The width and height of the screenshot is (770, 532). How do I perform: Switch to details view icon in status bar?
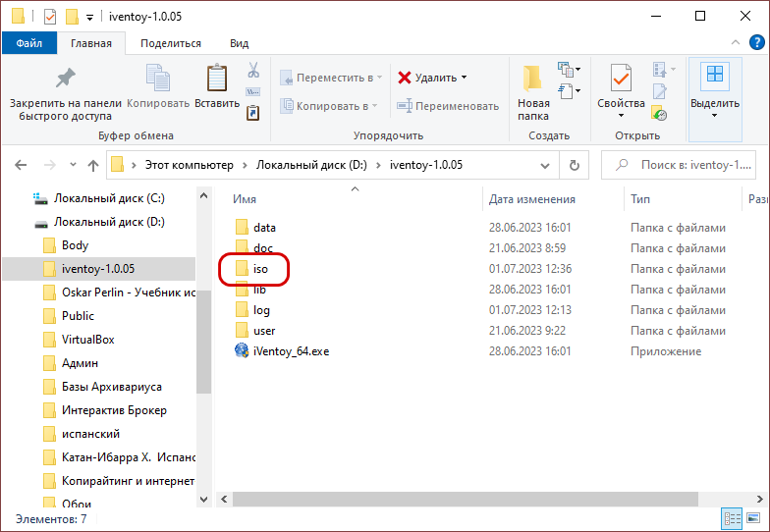[733, 518]
